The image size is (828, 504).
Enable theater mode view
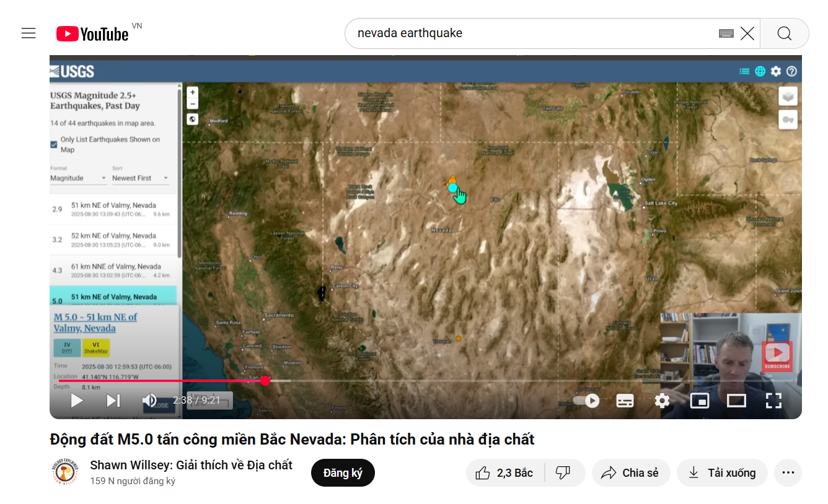click(x=736, y=401)
